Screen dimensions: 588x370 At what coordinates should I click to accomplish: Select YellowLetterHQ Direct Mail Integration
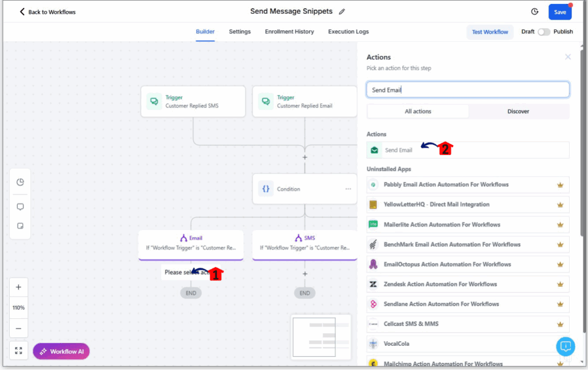[x=468, y=204]
